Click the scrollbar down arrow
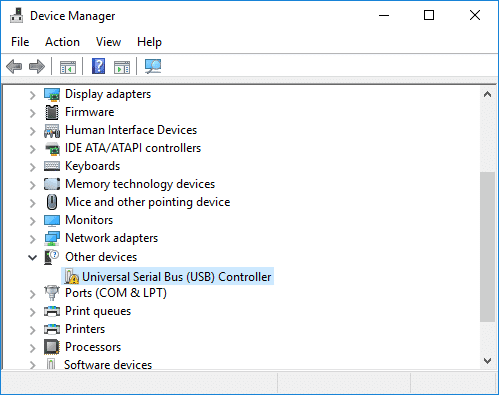This screenshot has width=499, height=395. click(487, 361)
